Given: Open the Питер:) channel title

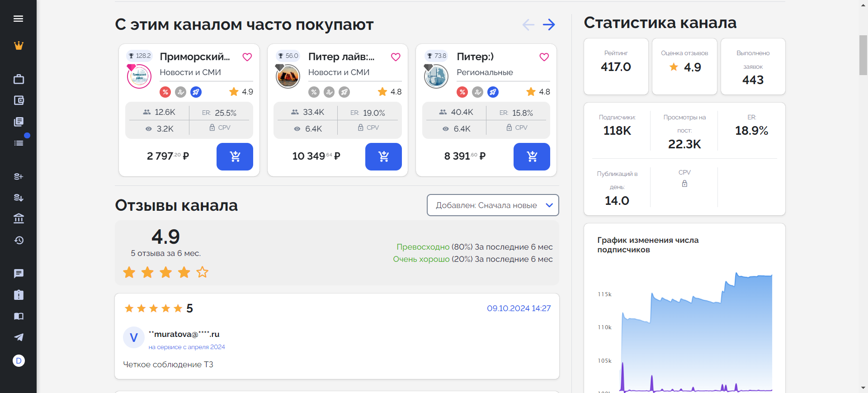Looking at the screenshot, I should click(x=475, y=57).
